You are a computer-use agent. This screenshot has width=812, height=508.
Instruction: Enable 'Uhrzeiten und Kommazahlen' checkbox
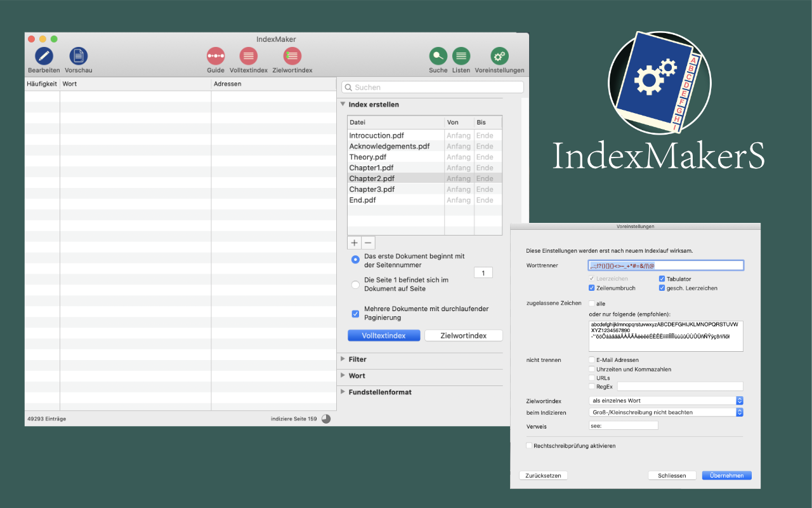(x=592, y=369)
